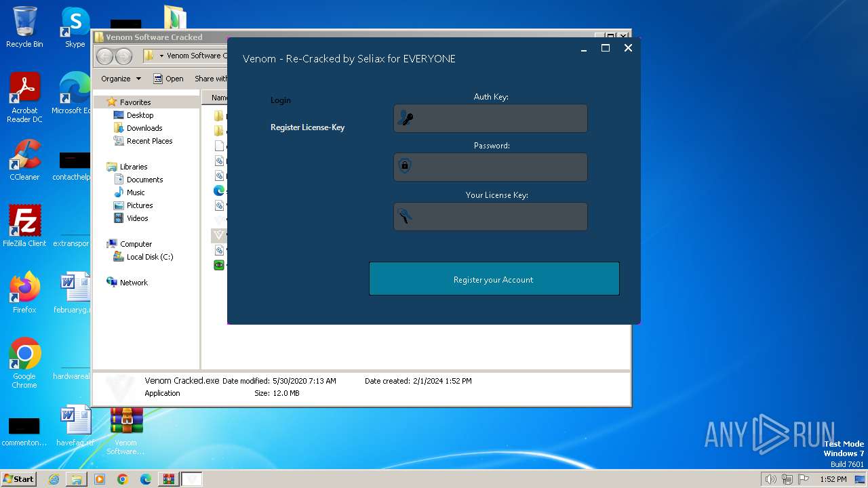Open Acrobat Reader DC desktop icon
868x488 pixels.
(24, 98)
